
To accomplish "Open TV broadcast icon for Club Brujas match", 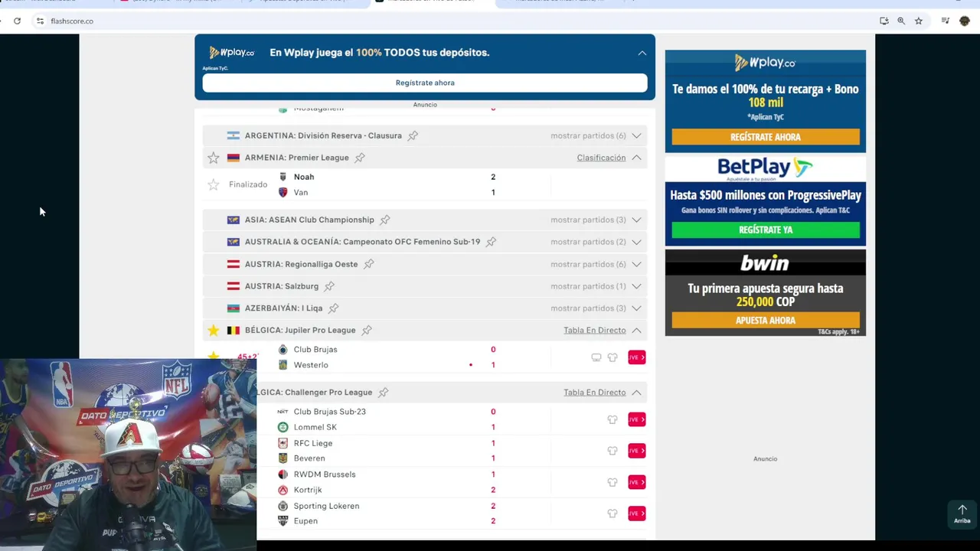I will 596,357.
